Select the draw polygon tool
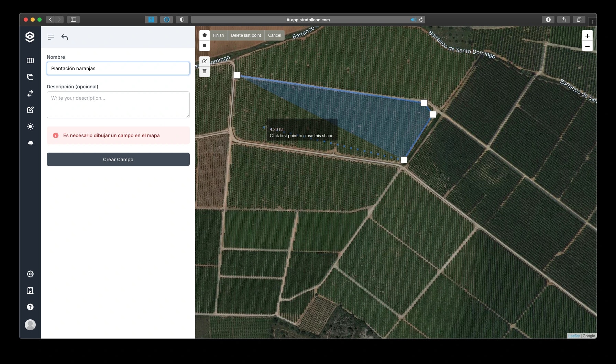Screen dimensions: 616x364 coord(205,35)
